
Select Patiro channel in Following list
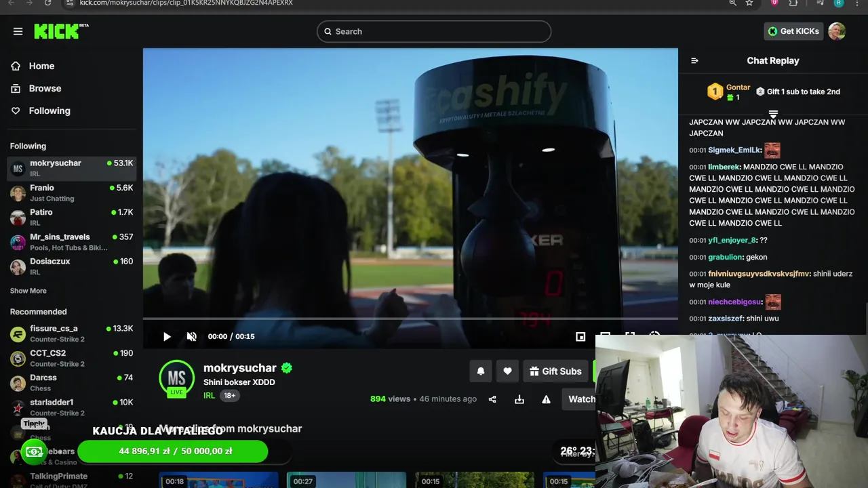coord(71,217)
